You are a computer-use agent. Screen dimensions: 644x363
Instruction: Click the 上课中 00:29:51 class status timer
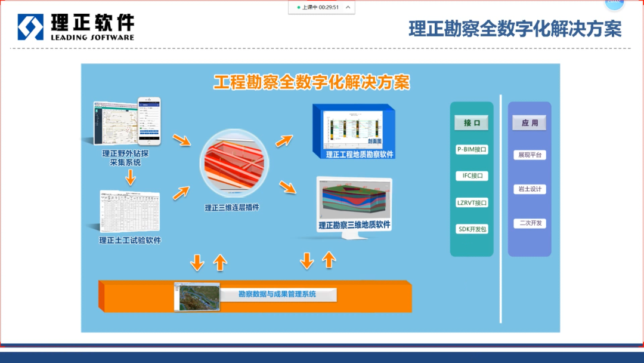pos(320,7)
